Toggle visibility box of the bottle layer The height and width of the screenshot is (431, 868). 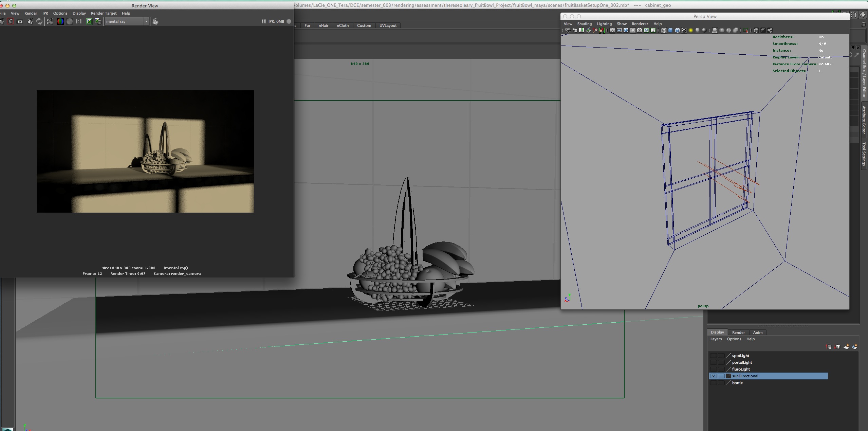(x=713, y=383)
